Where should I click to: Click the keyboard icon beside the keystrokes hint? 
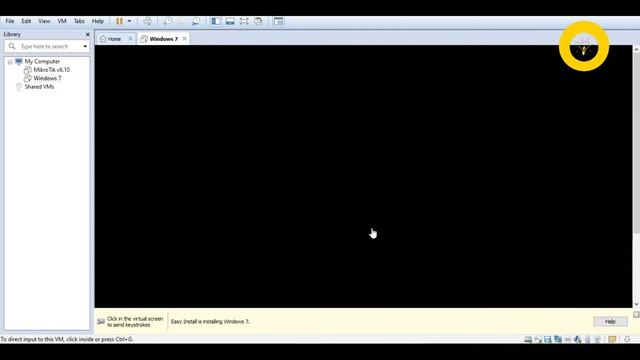click(x=101, y=322)
